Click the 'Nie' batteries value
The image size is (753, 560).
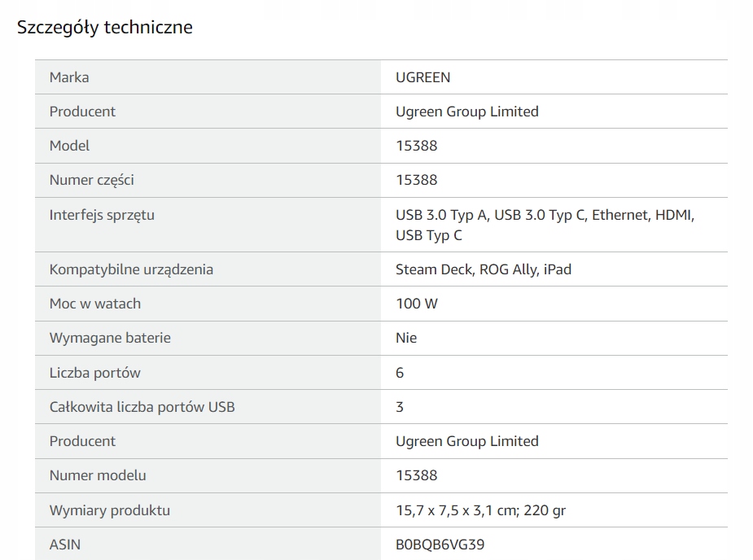[x=406, y=338]
